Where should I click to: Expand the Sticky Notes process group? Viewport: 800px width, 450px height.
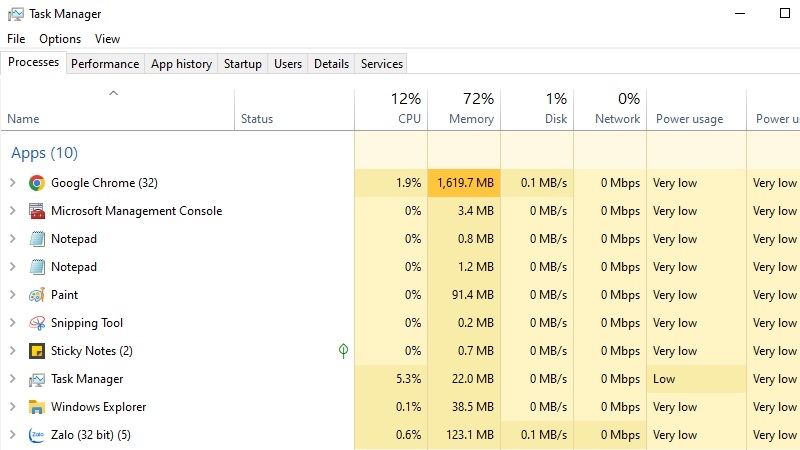(12, 351)
